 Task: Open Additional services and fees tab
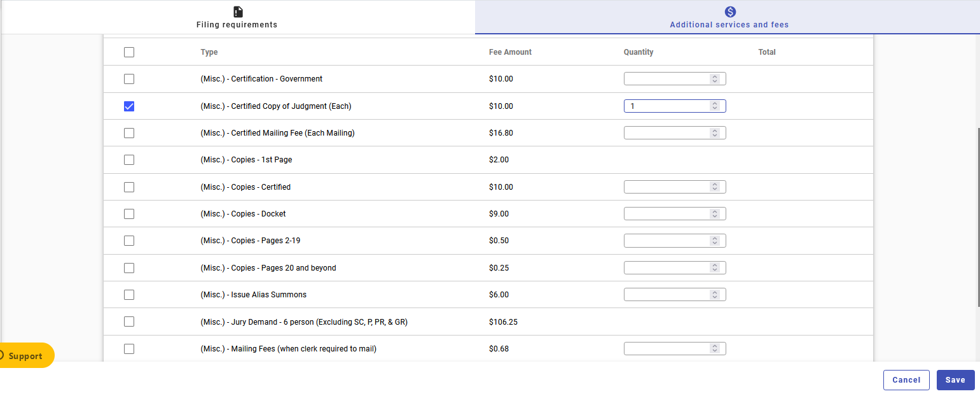[729, 25]
